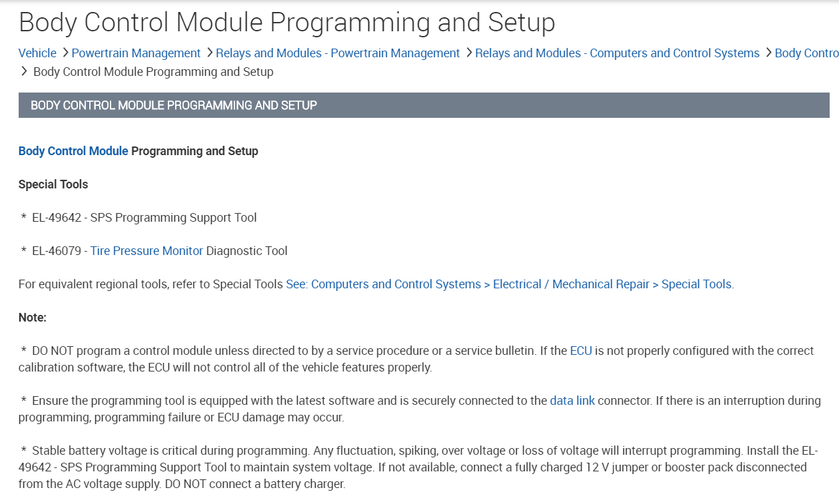Click chevron after Computers and Control Systems breadcrumb

click(768, 53)
